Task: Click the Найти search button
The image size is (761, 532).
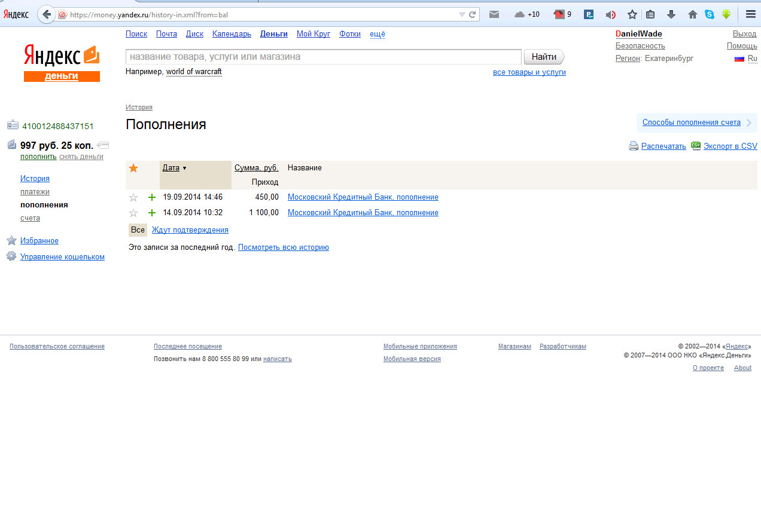Action: click(x=544, y=57)
